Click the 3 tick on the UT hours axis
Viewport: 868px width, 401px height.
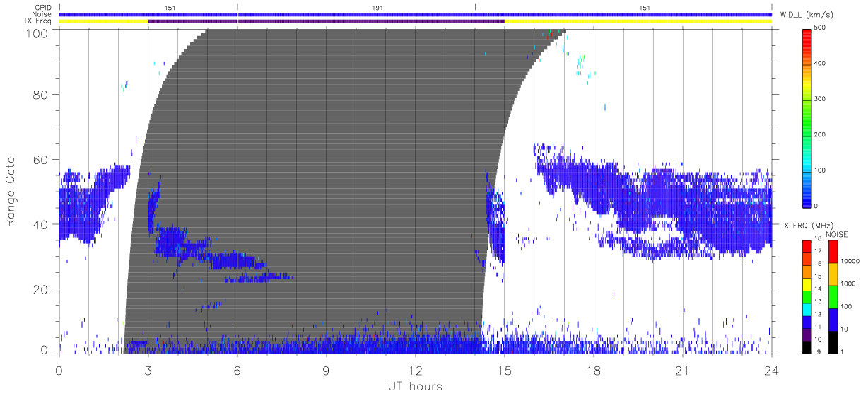click(148, 370)
